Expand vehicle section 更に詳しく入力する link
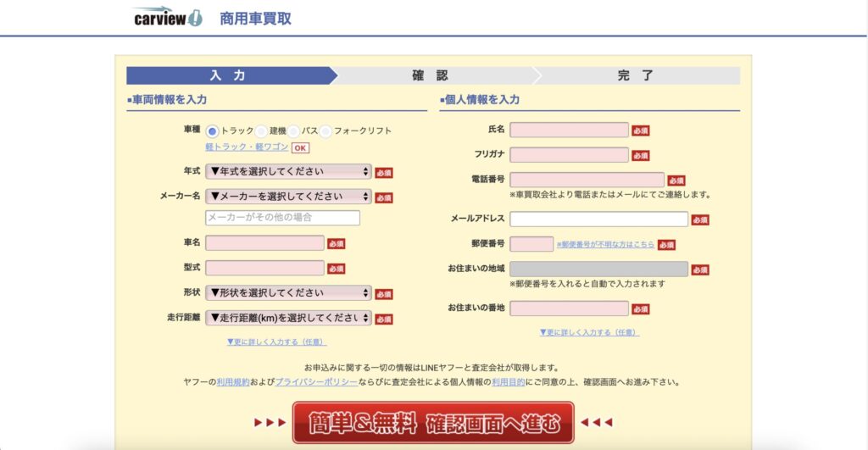 tap(277, 342)
